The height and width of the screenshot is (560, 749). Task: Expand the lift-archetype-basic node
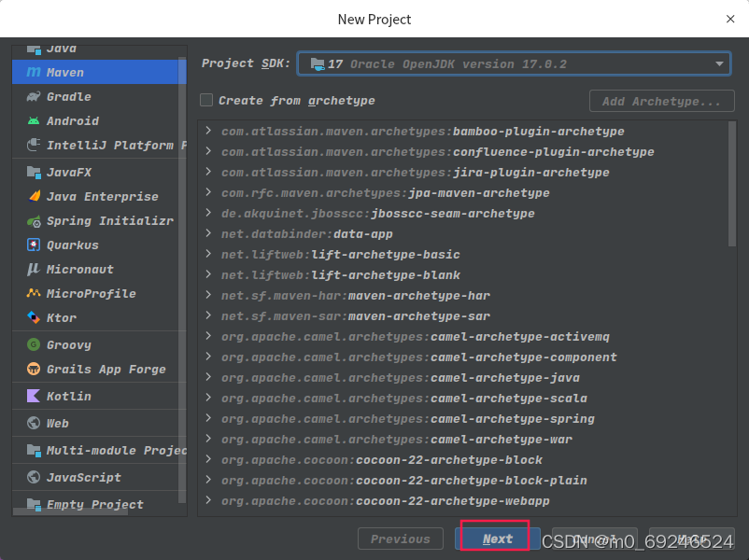208,255
